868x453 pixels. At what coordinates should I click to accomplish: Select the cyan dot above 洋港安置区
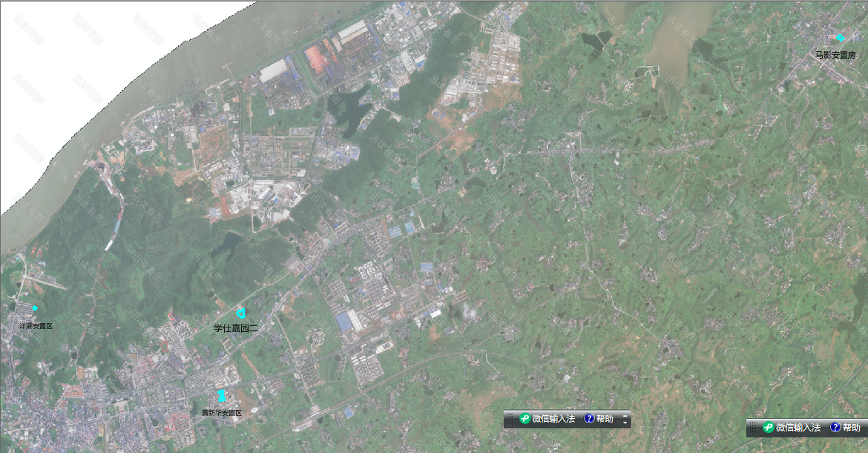pos(34,308)
